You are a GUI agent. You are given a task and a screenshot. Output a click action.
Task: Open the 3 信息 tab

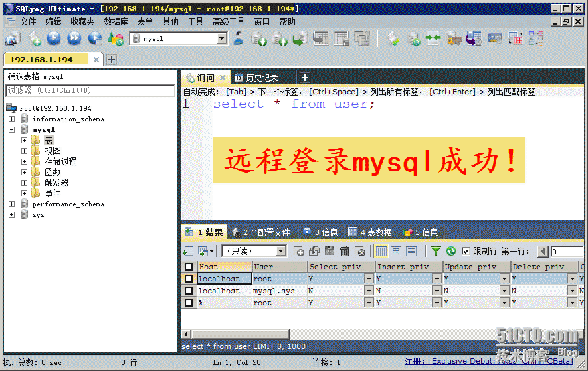(x=320, y=232)
